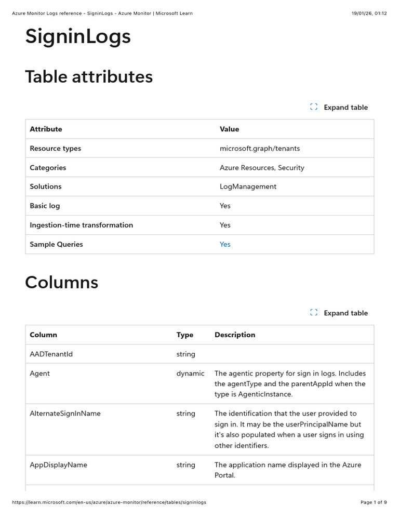Click the Ingestion-time transformation row label

81,225
